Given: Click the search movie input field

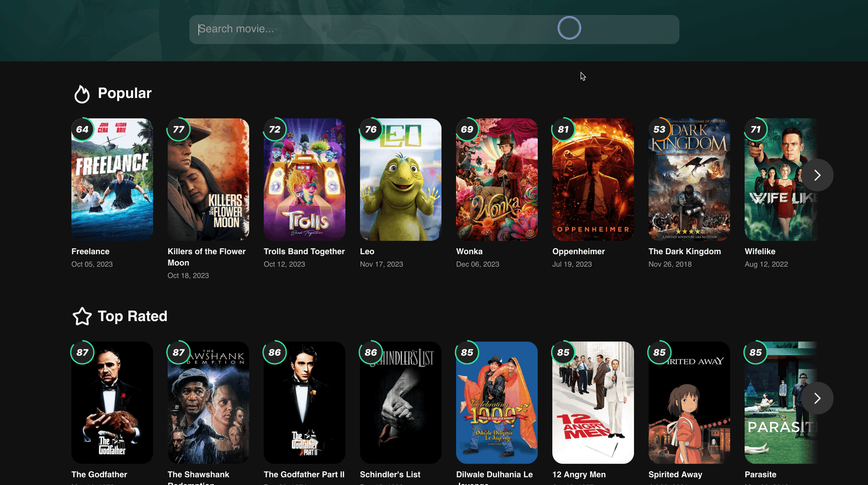Looking at the screenshot, I should click(345, 29).
